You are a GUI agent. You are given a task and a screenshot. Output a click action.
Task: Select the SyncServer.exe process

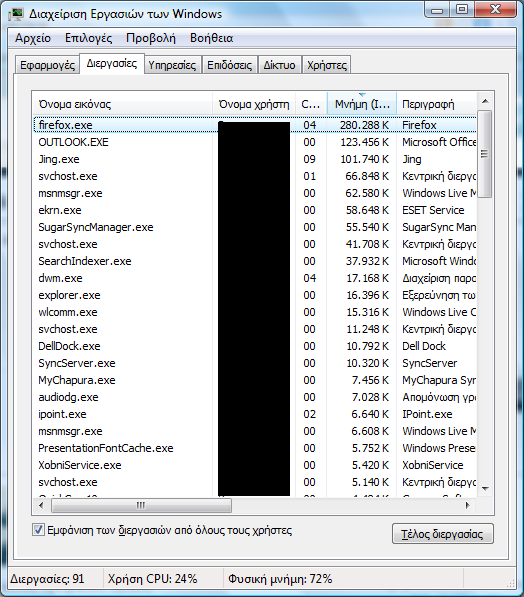(x=254, y=363)
